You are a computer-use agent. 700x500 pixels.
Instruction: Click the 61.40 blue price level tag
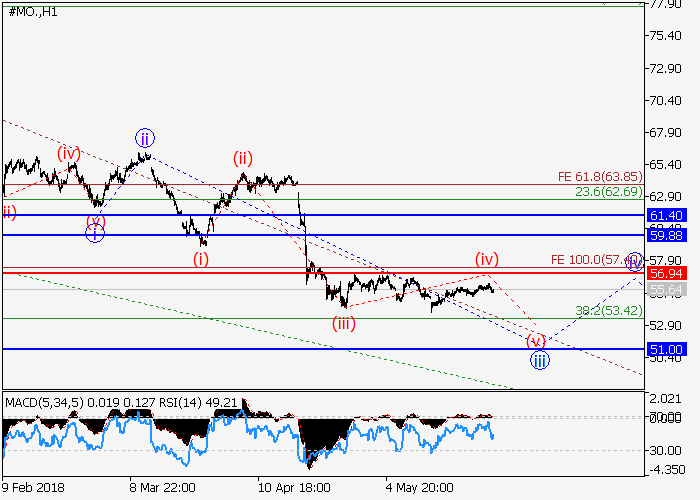click(665, 215)
